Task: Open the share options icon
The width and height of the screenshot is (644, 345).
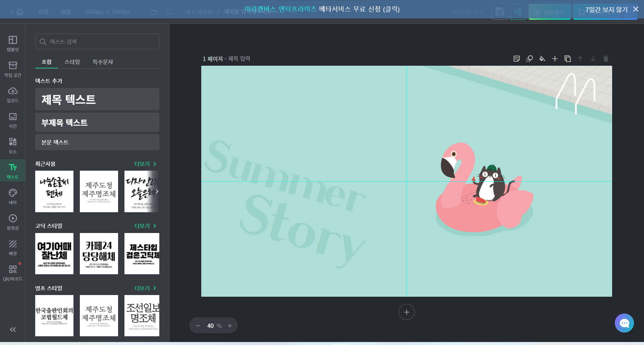Action: [x=518, y=12]
